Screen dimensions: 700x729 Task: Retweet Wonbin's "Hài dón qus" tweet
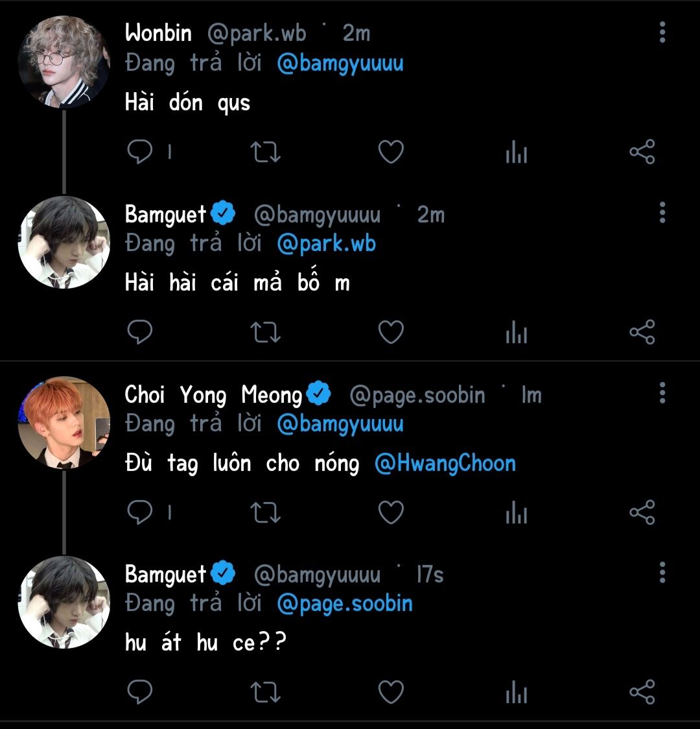click(265, 152)
